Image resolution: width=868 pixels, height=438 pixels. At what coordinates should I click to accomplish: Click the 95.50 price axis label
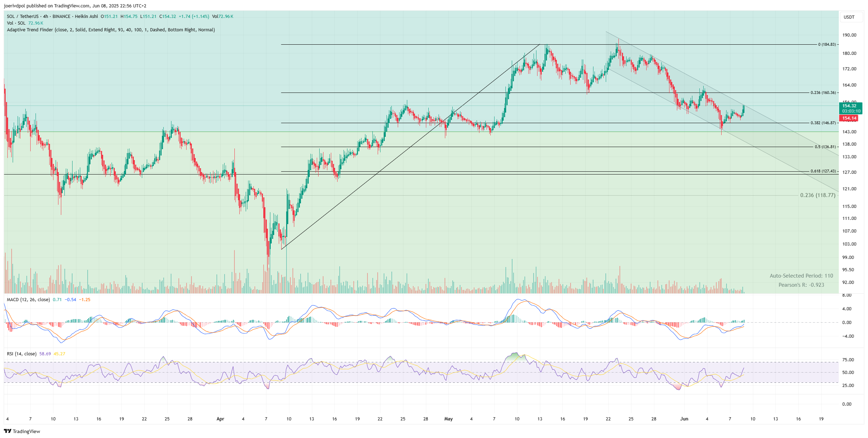coord(848,270)
